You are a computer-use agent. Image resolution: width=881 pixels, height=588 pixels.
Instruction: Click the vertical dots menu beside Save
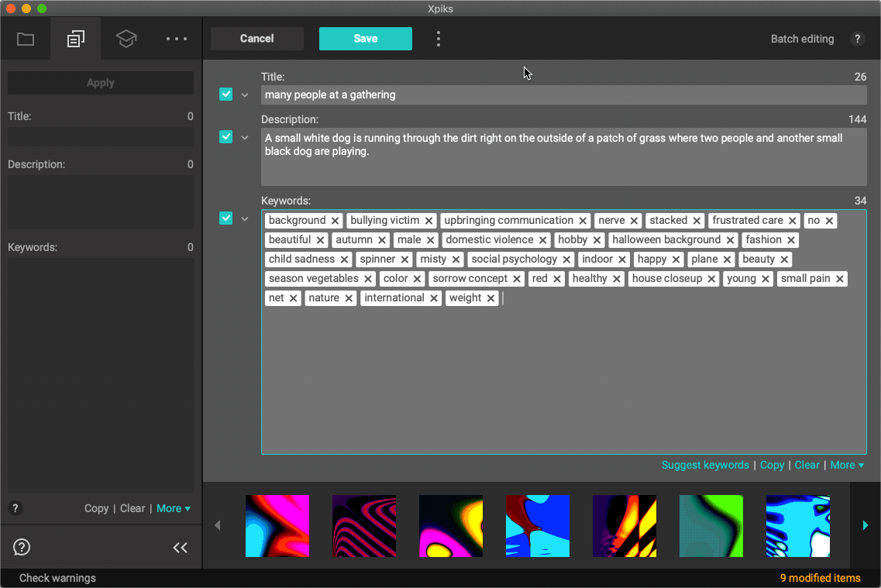click(x=439, y=39)
